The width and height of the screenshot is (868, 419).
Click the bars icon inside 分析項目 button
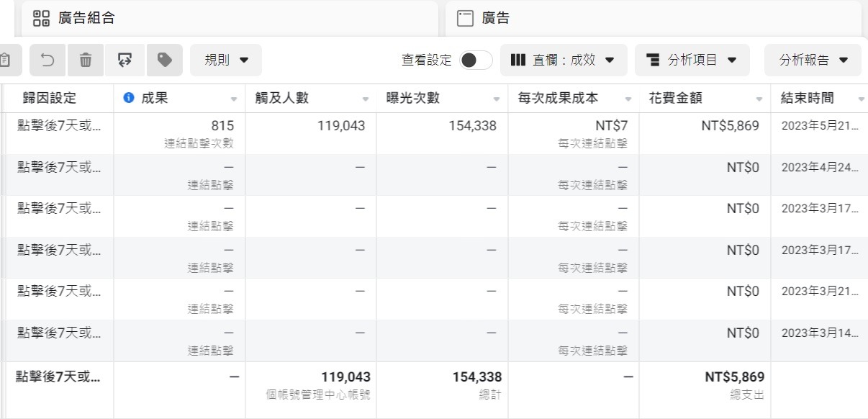[654, 60]
